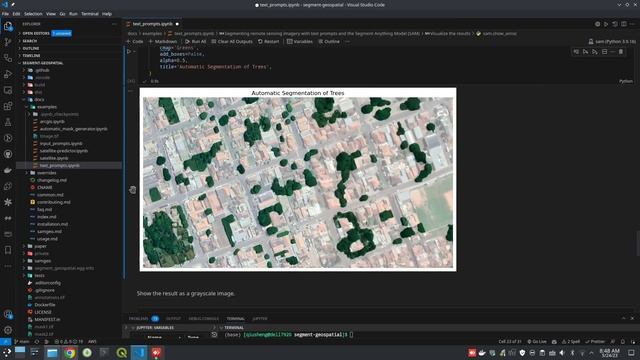The width and height of the screenshot is (640, 360).
Task: Click the notifications bell in status bar
Action: [623, 342]
